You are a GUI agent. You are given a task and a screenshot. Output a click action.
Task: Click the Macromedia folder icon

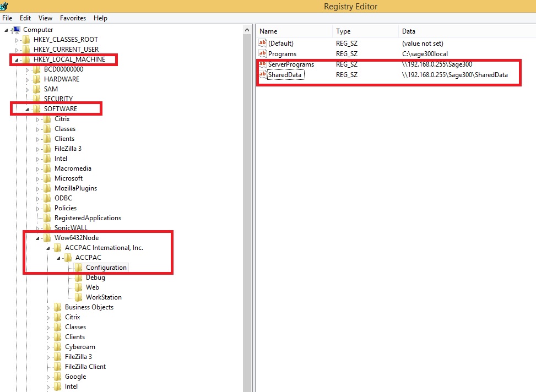point(47,168)
